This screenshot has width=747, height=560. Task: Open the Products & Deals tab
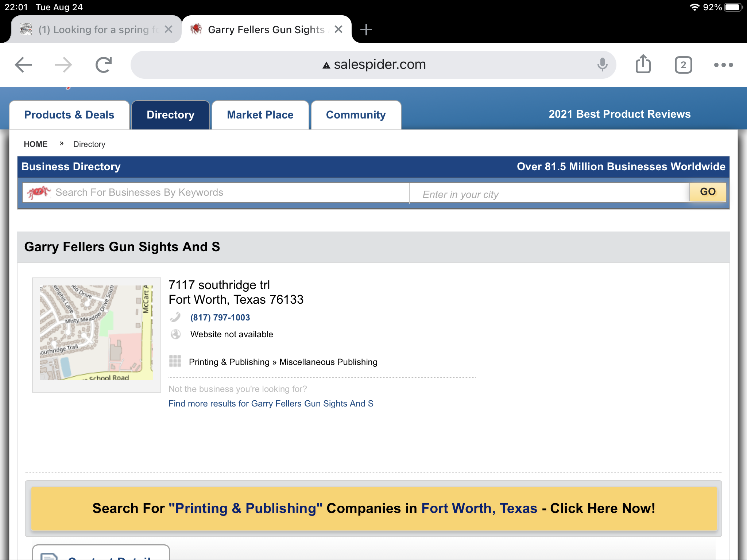[x=69, y=115]
